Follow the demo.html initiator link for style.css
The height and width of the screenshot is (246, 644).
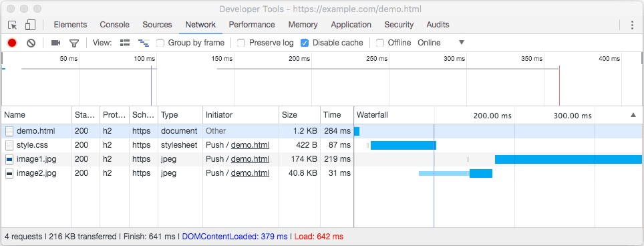click(250, 145)
